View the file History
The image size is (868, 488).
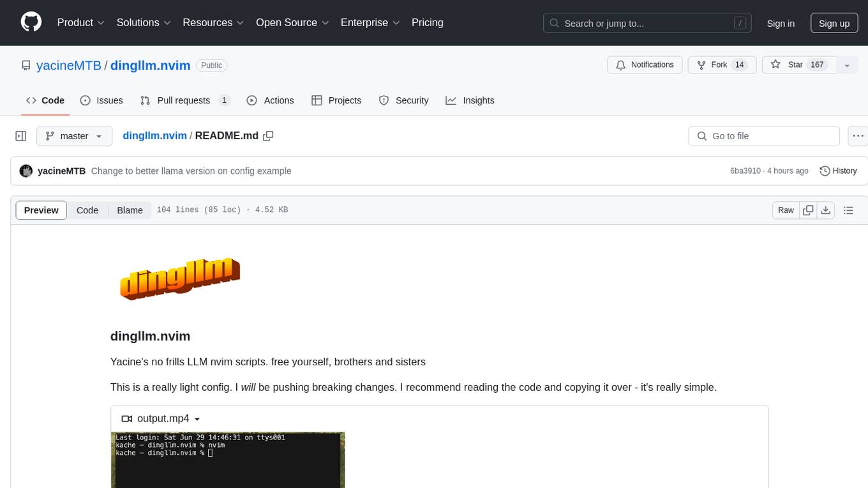point(838,171)
